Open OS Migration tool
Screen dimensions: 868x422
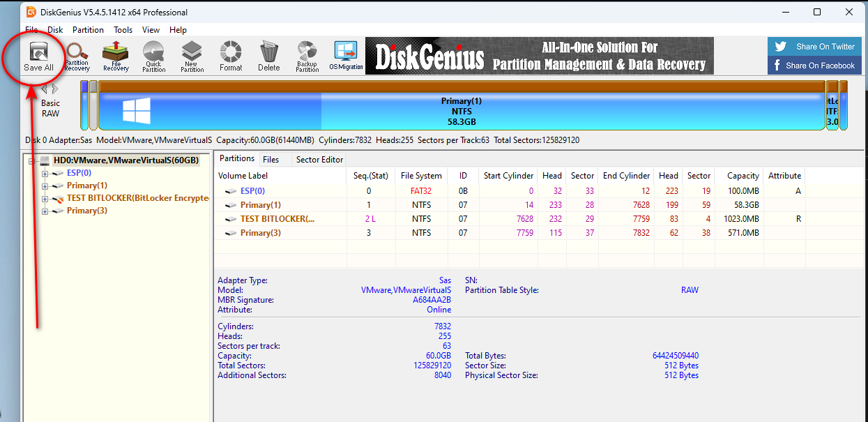tap(346, 56)
